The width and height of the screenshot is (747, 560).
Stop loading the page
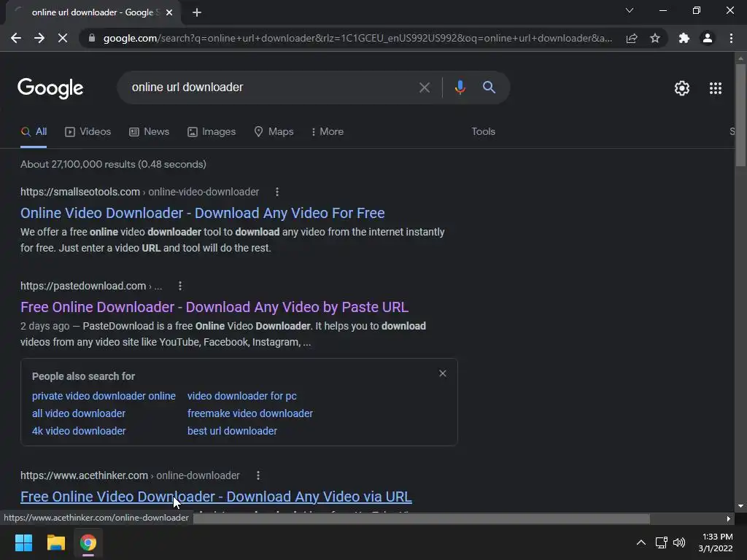click(63, 38)
